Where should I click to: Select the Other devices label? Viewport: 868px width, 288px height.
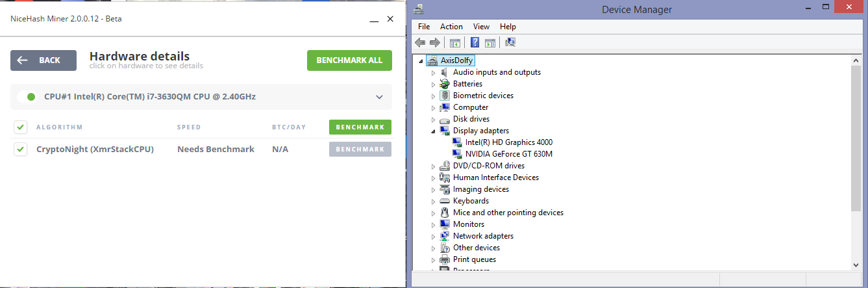pyautogui.click(x=477, y=248)
